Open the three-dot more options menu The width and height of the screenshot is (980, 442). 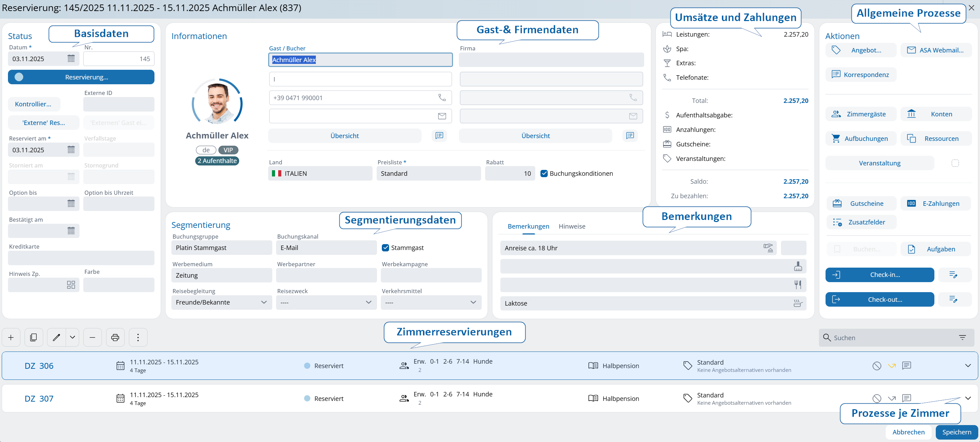pos(138,337)
